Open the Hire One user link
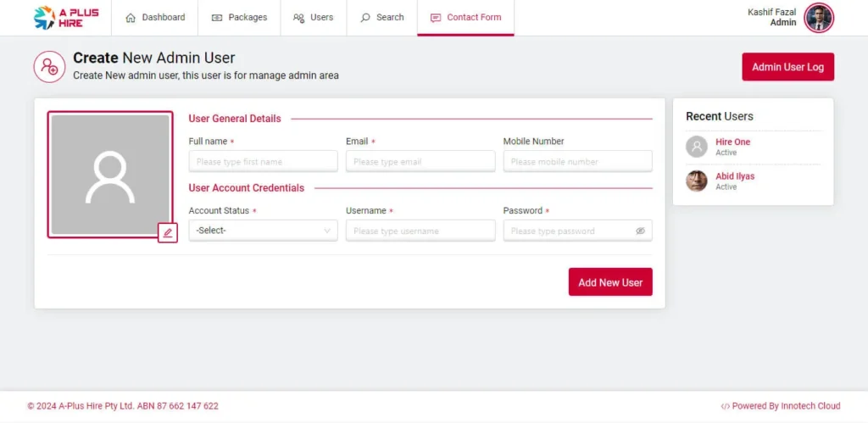 732,142
